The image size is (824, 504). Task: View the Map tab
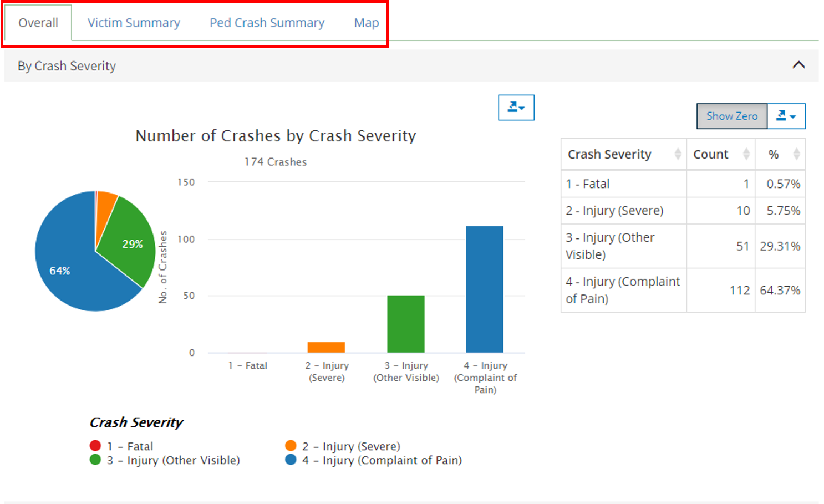click(366, 23)
